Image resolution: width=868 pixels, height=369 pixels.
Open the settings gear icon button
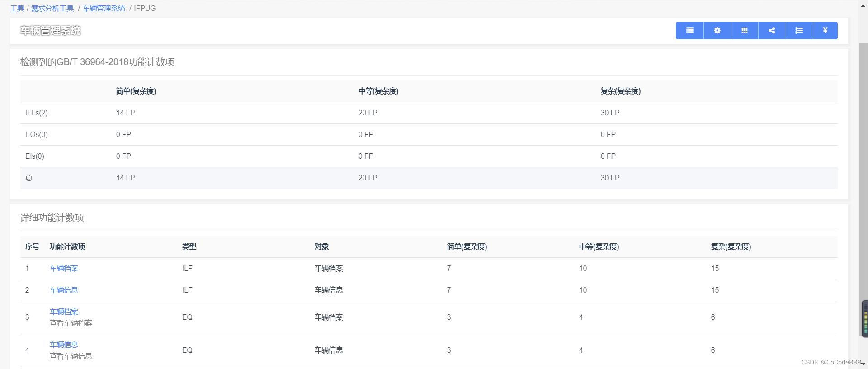pyautogui.click(x=717, y=30)
